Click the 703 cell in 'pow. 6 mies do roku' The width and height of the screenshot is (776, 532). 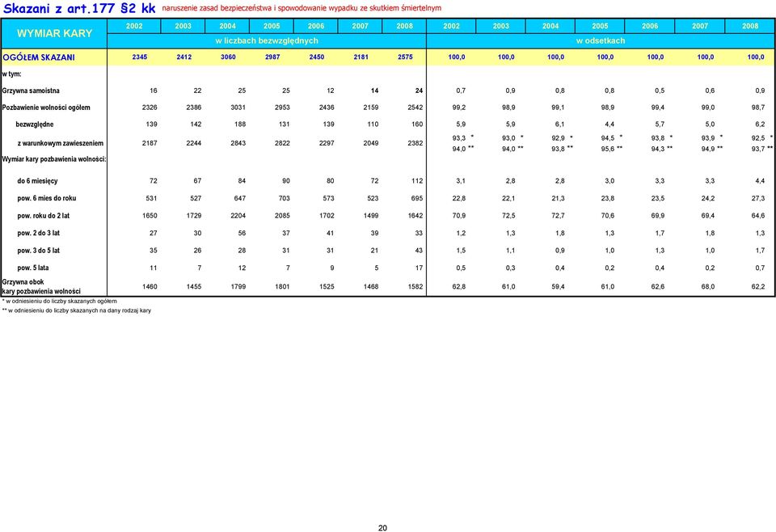pyautogui.click(x=284, y=198)
